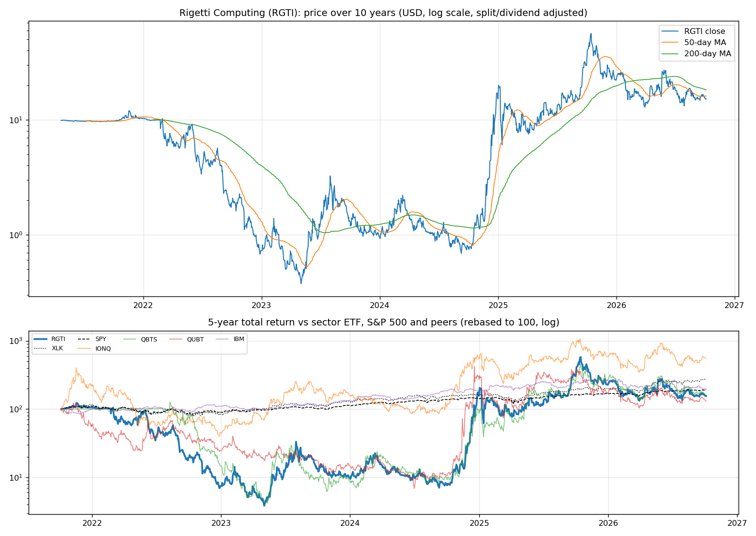Click the 2022 tick label on the upper chart
The image size is (756, 536).
click(143, 305)
